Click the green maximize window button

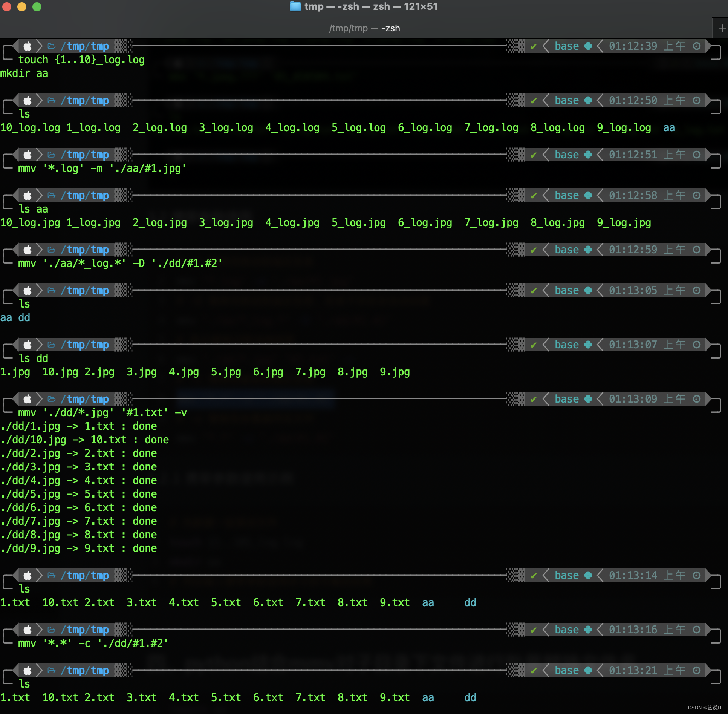point(37,7)
